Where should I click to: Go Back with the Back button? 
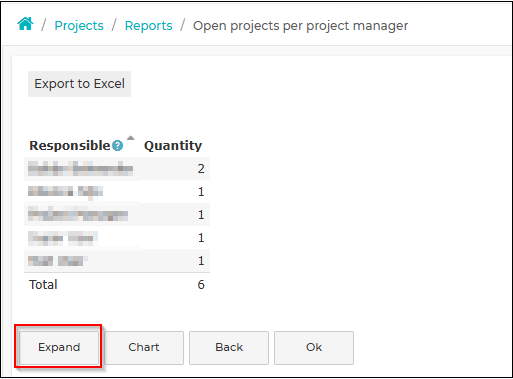(229, 347)
